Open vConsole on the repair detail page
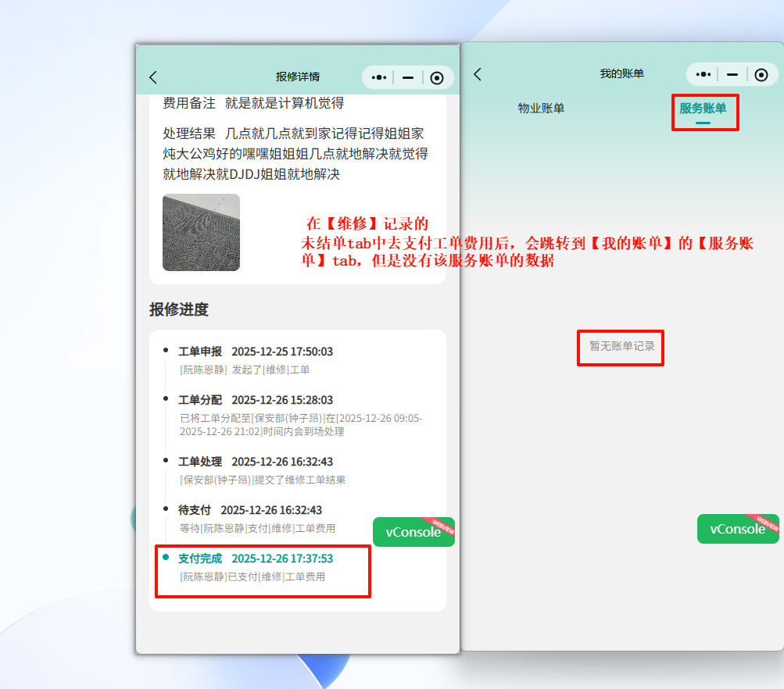The width and height of the screenshot is (784, 689). coord(413,532)
